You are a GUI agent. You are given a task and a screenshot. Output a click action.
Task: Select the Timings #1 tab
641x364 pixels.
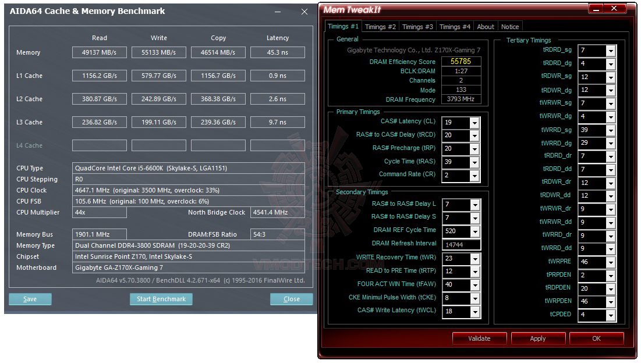pos(343,27)
